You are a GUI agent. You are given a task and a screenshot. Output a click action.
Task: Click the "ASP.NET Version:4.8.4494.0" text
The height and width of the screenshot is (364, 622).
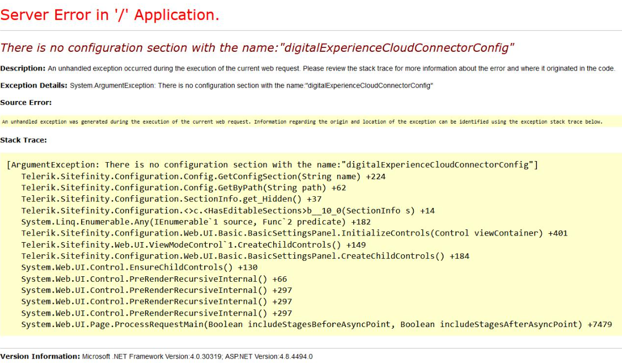click(269, 356)
